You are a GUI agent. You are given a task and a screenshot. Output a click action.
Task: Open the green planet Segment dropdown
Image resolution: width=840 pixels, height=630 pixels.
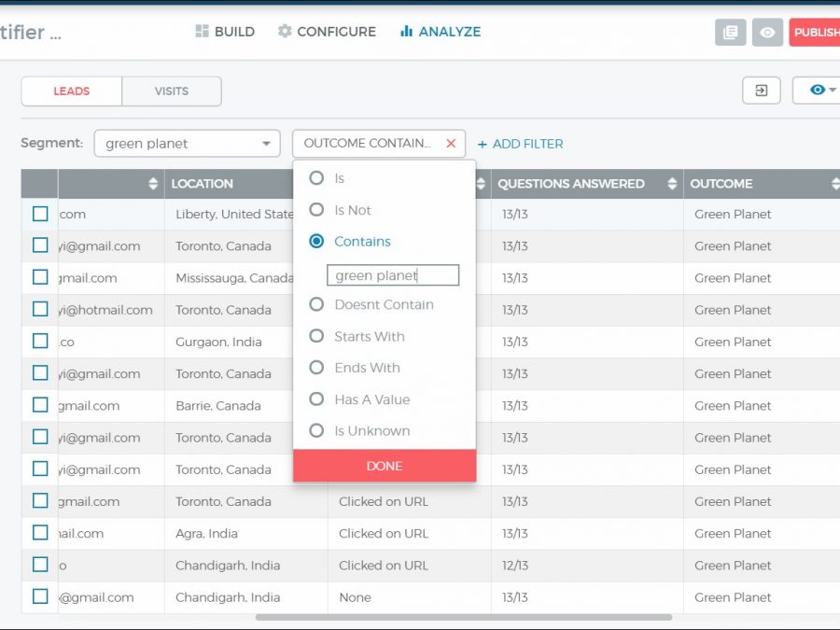tap(187, 144)
